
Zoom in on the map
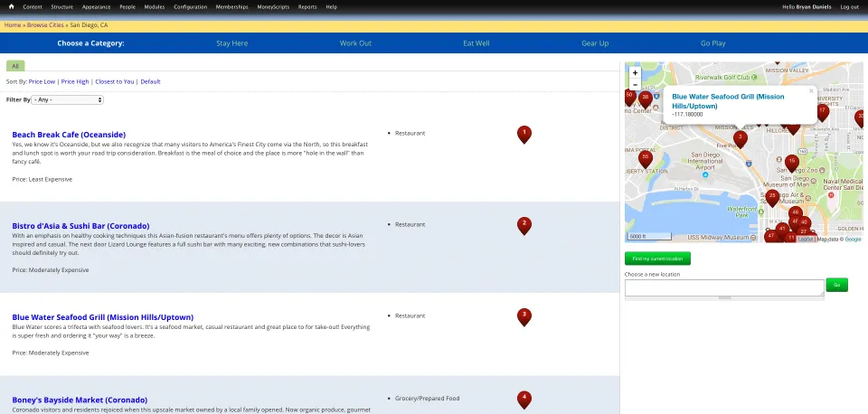635,72
